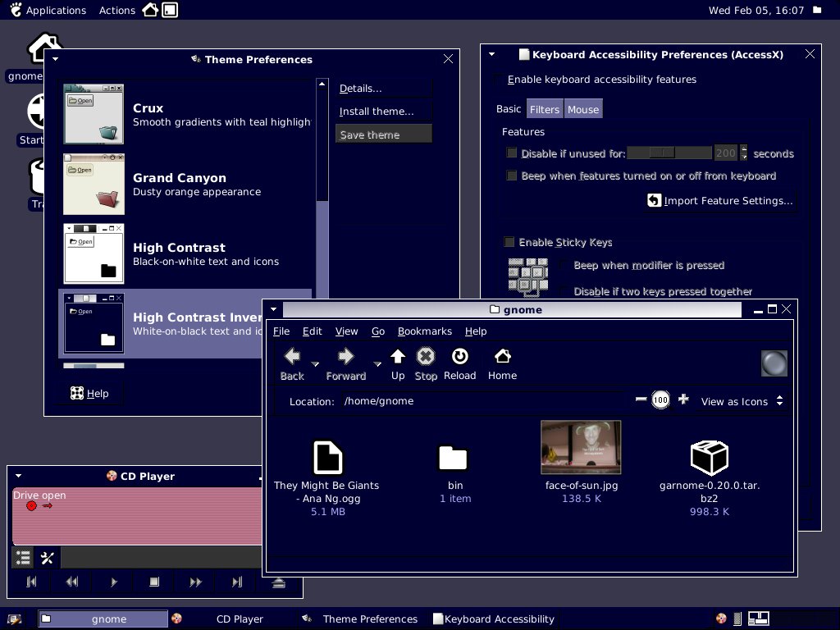This screenshot has height=630, width=840.
Task: Enable Sticky Keys checkbox
Action: (509, 242)
